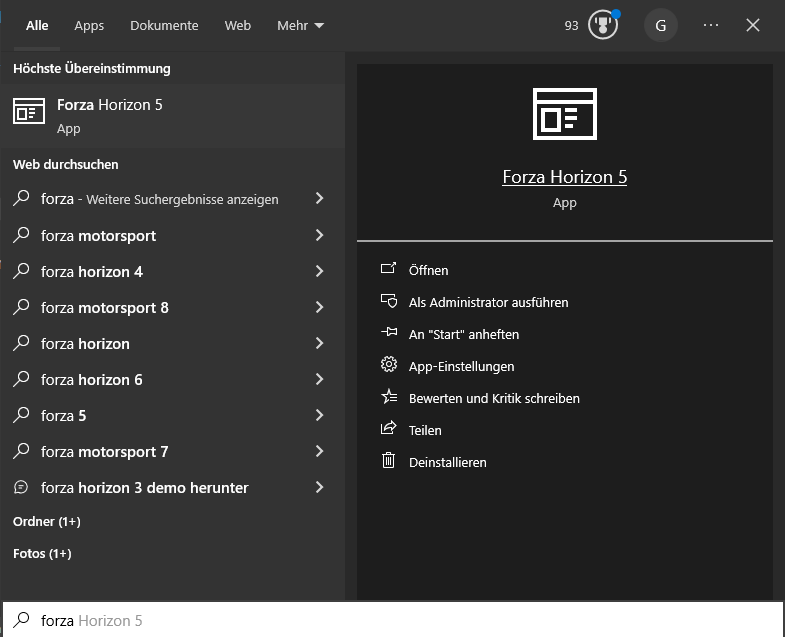Select the Alle tab
Viewport: 785px width, 637px height.
click(x=37, y=25)
